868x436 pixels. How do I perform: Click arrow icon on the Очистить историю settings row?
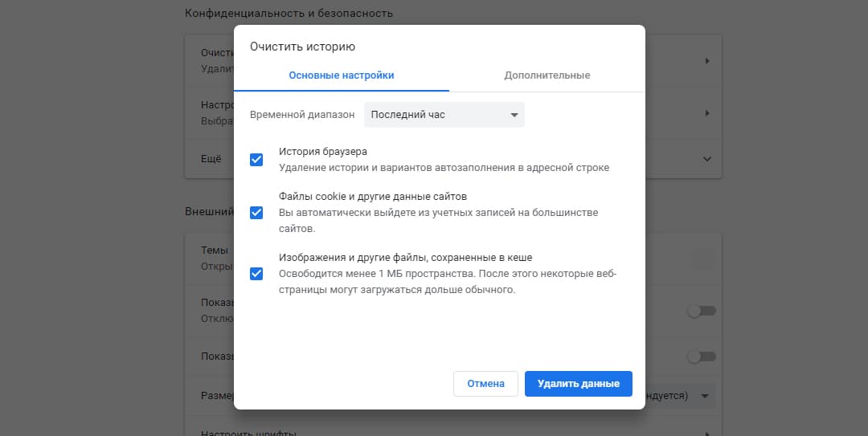click(x=707, y=61)
